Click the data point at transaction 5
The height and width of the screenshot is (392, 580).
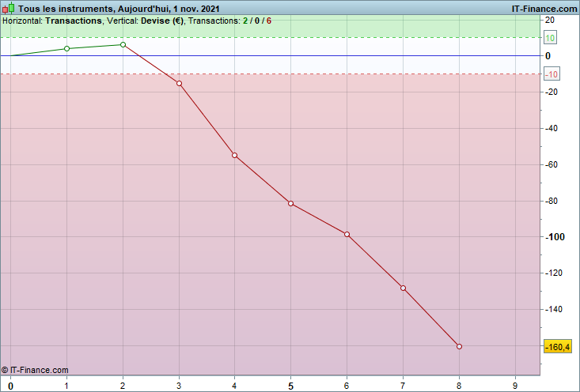point(290,204)
